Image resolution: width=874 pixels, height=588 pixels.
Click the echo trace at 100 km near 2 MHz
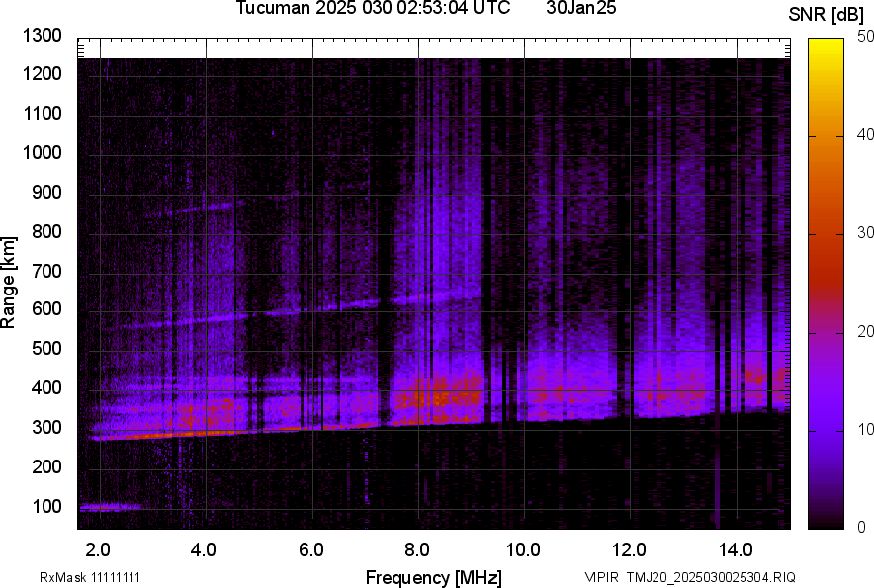[x=107, y=507]
